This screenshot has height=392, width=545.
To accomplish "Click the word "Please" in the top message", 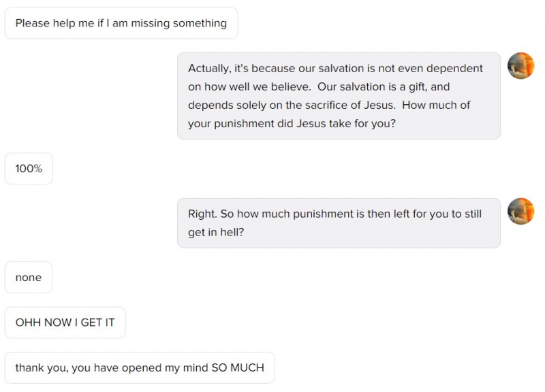I will 33,23.
